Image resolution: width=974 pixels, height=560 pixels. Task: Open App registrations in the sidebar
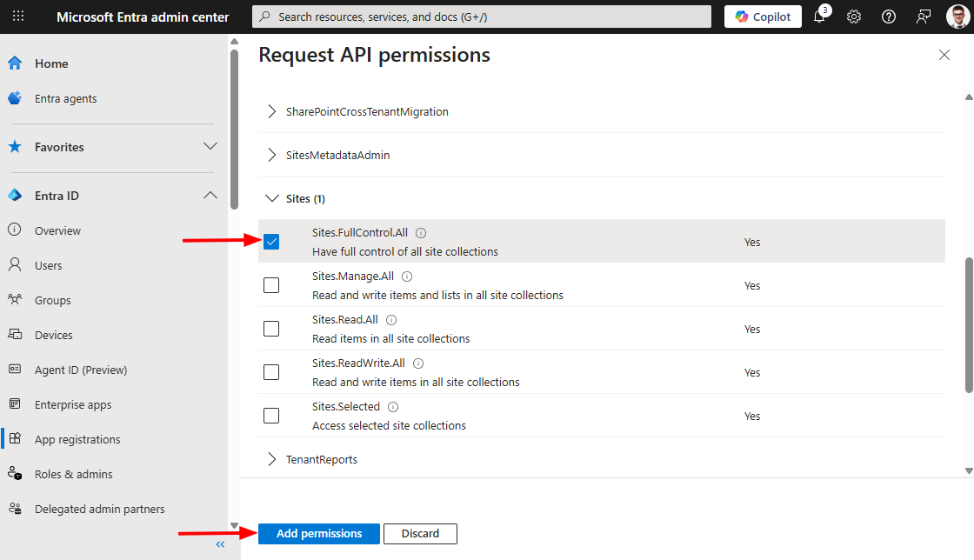pos(77,439)
